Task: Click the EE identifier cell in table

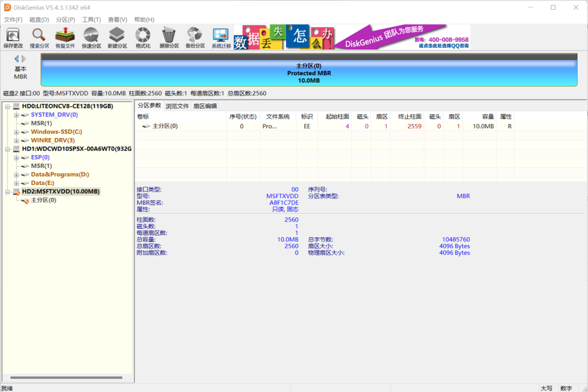Action: [307, 126]
